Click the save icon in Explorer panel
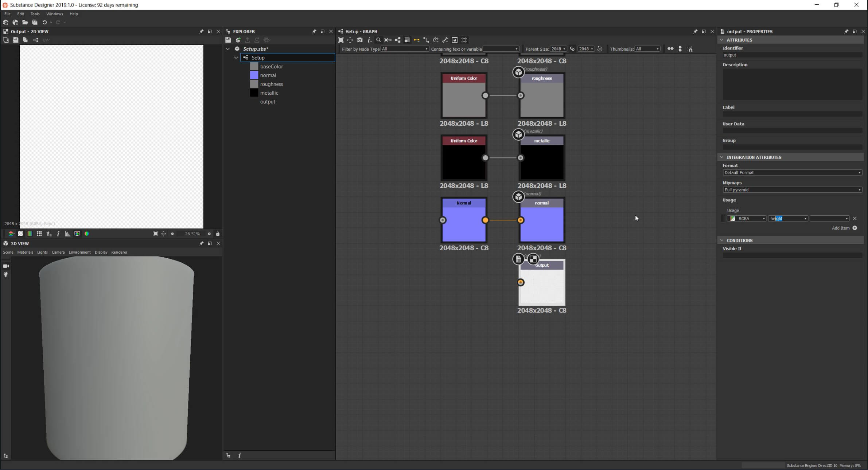Screen dimensions: 868x470 pos(228,40)
